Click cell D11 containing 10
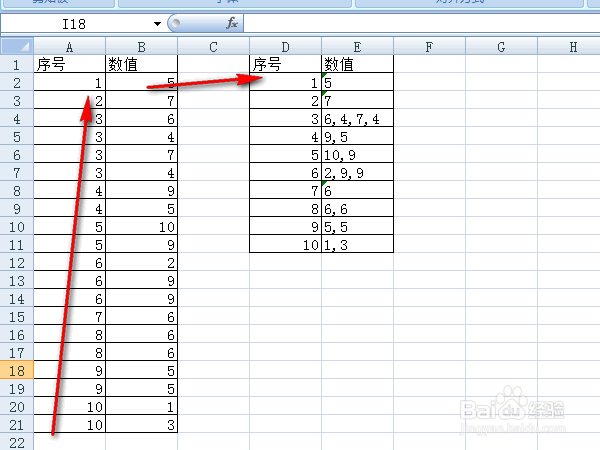 click(285, 244)
